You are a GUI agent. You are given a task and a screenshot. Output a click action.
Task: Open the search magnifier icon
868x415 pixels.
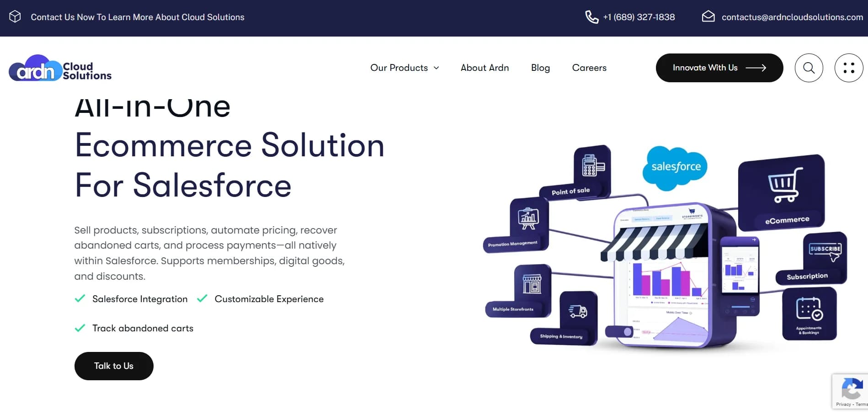click(809, 68)
